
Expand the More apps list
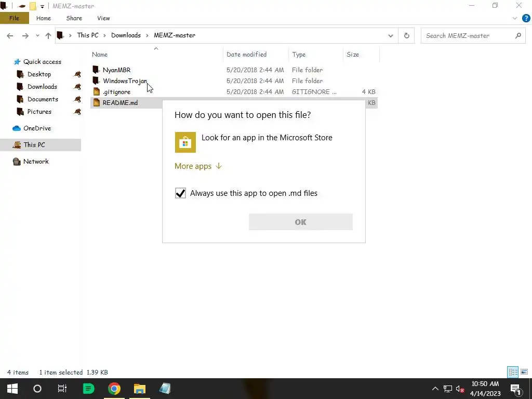198,166
